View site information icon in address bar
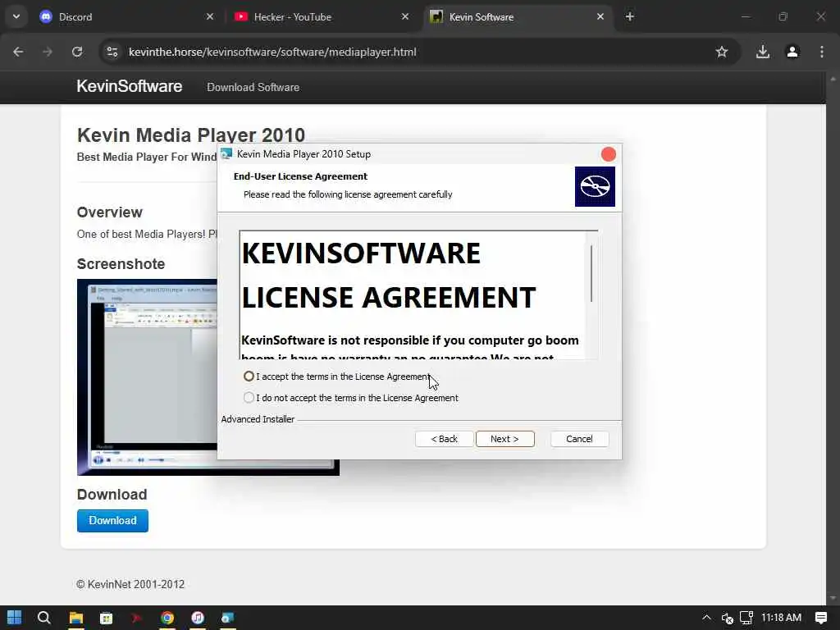This screenshot has height=630, width=840. pyautogui.click(x=112, y=52)
